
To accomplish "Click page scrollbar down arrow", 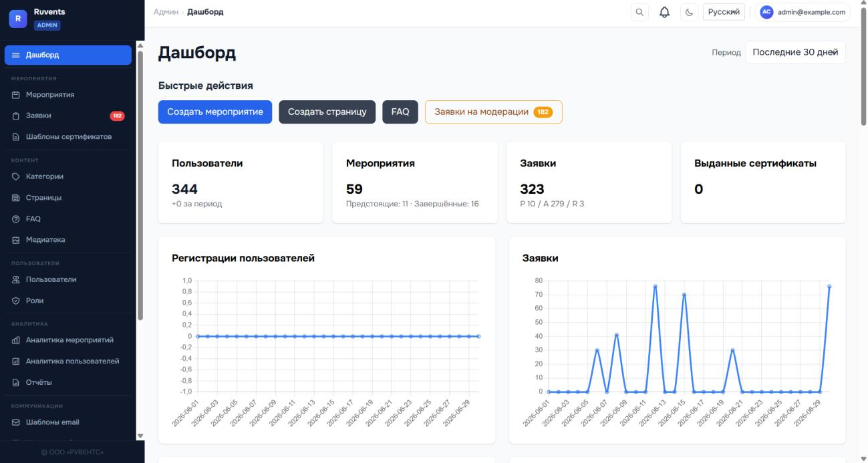I will pos(863,459).
